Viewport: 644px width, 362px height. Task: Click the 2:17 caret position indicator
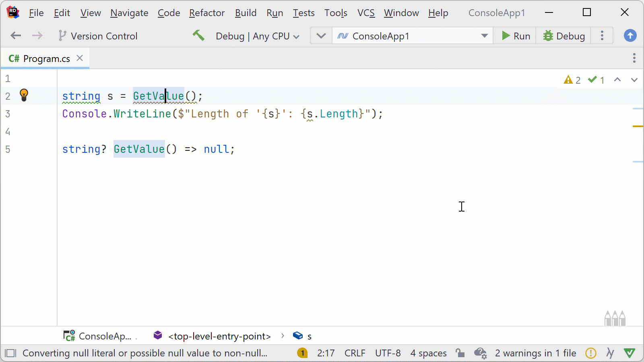[x=326, y=353]
